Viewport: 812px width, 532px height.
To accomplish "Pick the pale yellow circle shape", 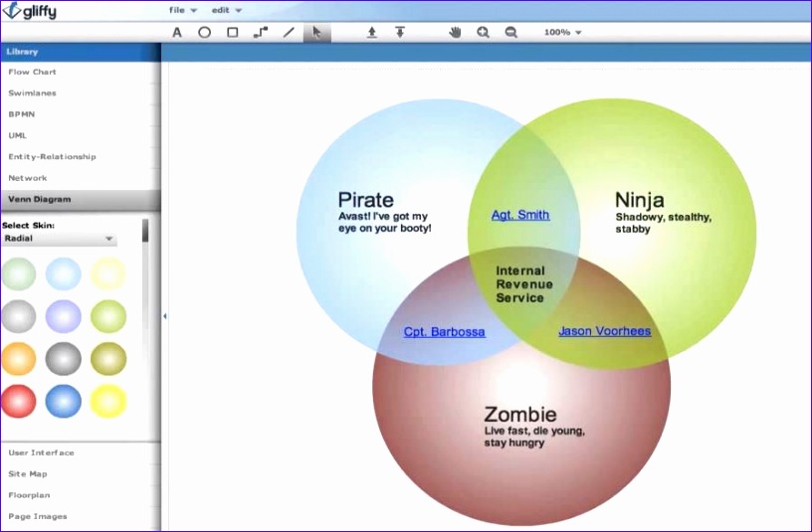I will click(108, 273).
